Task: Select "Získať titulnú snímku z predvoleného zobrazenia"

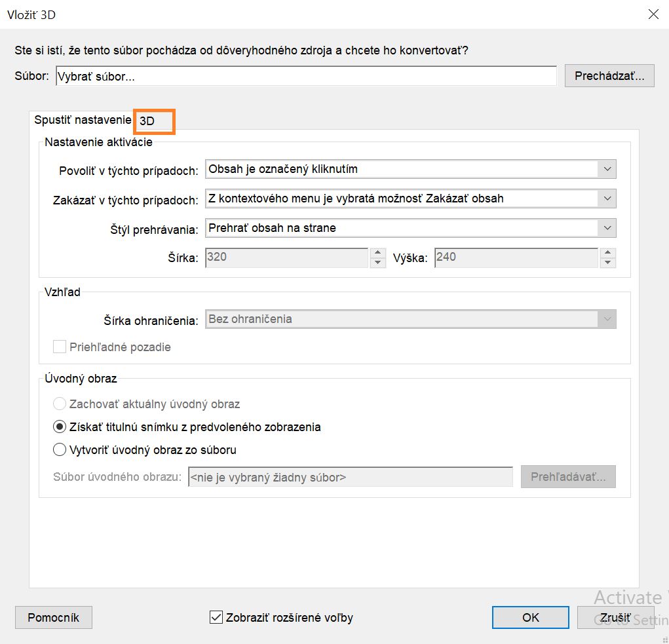Action: click(59, 427)
